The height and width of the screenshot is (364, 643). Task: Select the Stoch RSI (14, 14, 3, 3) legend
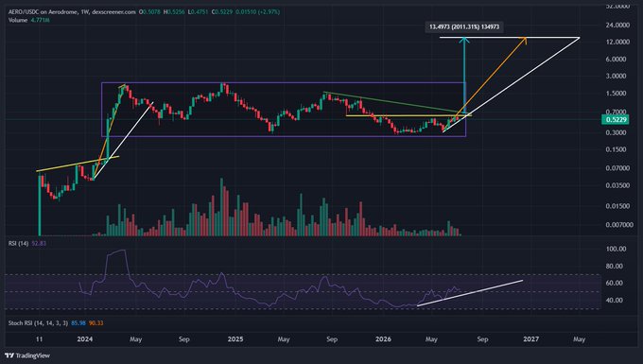tap(38, 323)
